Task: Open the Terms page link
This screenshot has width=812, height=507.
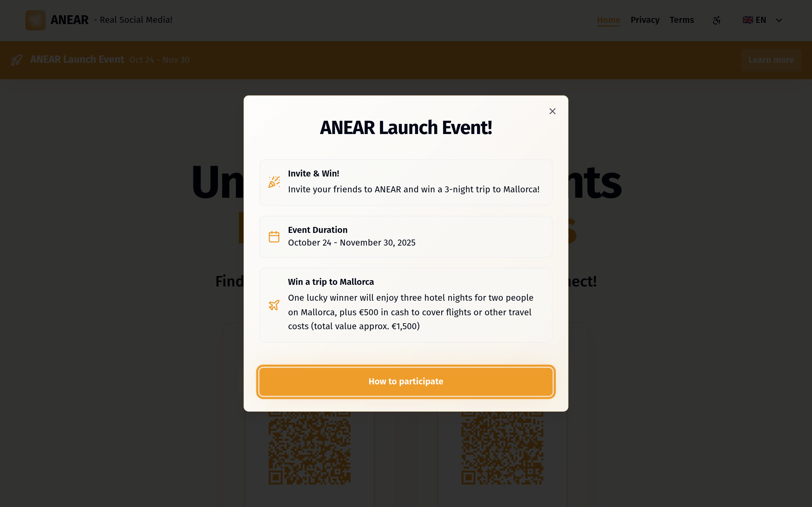Action: [681, 20]
